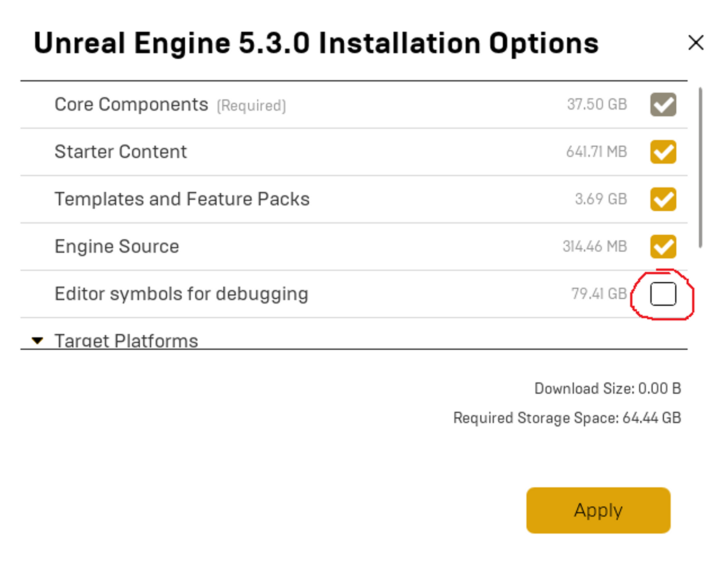
Task: Click the Unreal Engine 5.3.0 dialog title
Action: tap(316, 43)
